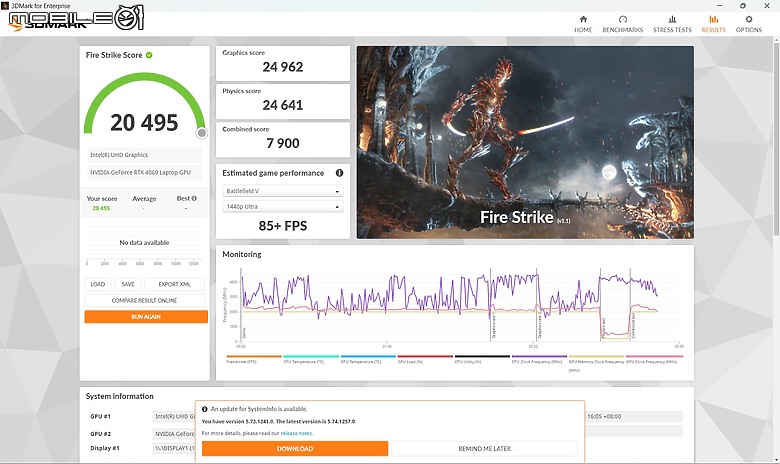The image size is (780, 464).
Task: Click the Combined score value 7 900
Action: 283,143
